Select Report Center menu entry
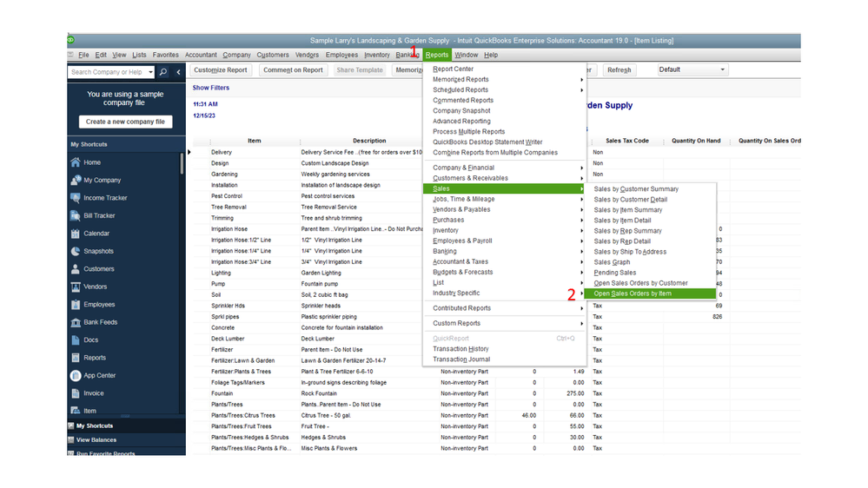The height and width of the screenshot is (488, 868). 453,69
